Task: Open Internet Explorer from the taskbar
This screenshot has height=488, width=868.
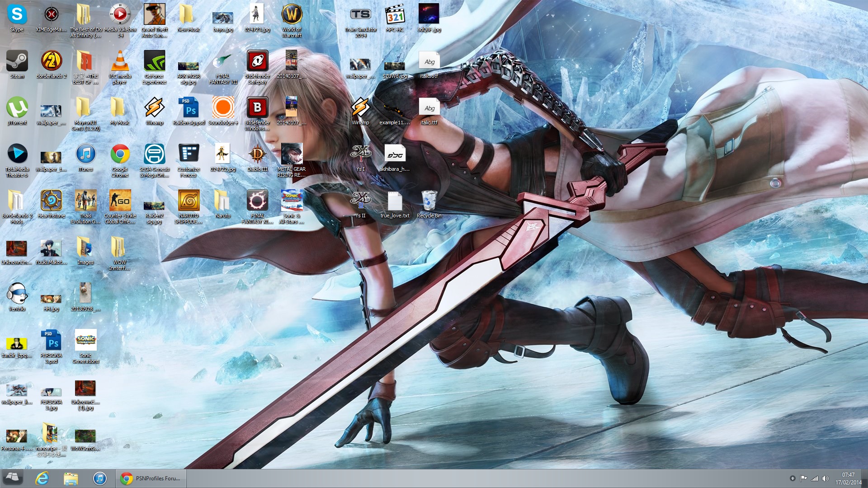Action: click(42, 478)
